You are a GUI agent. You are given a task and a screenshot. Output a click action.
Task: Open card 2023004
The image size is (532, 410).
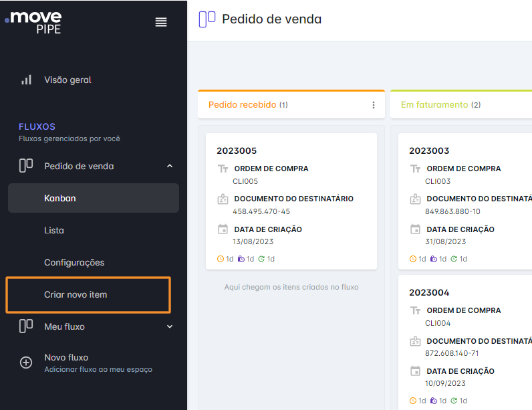[464, 342]
